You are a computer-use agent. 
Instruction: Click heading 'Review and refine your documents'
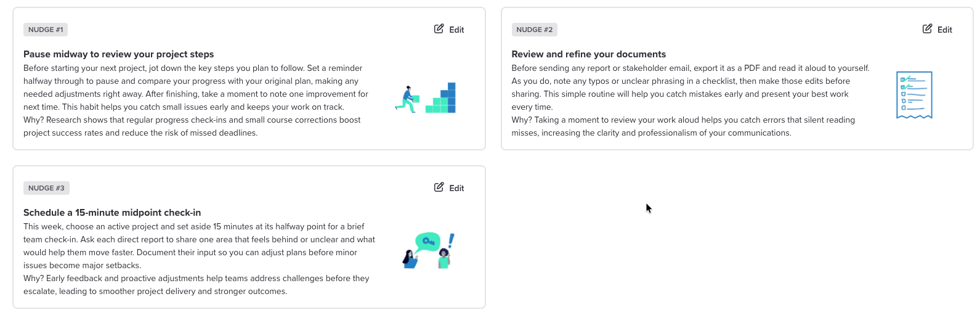(x=589, y=54)
